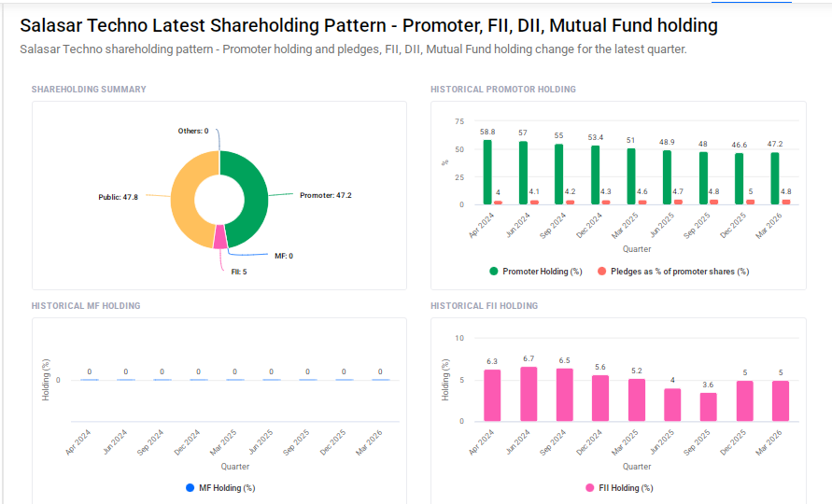Select the green Promoter slice of the donut
The width and height of the screenshot is (832, 504).
(x=254, y=199)
